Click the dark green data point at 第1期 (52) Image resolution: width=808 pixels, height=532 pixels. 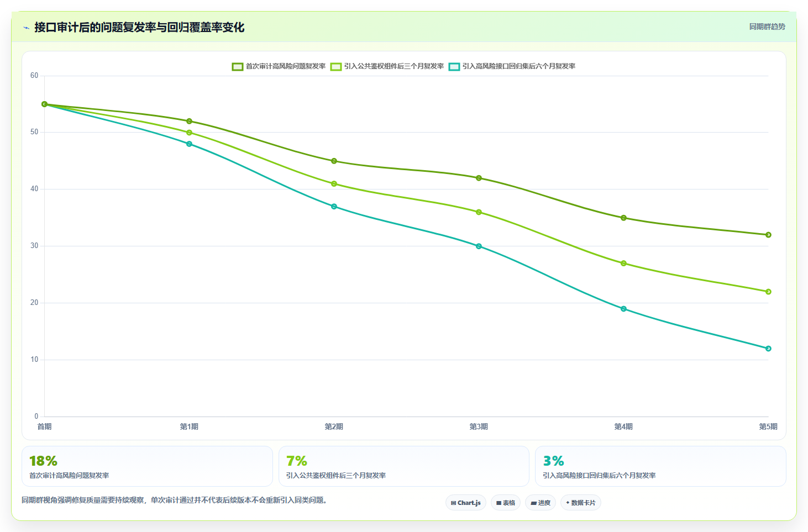(189, 121)
